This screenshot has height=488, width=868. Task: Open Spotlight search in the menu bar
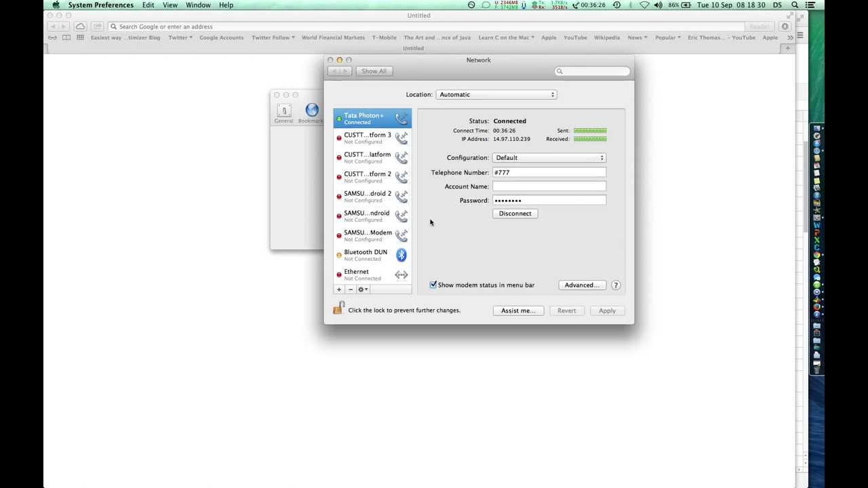click(795, 5)
